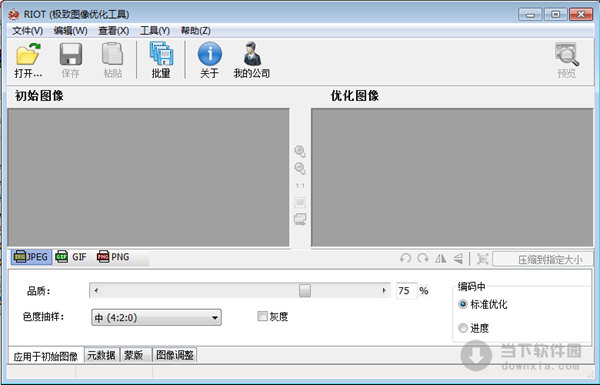Open the File (文件) menu
This screenshot has height=385, width=600.
[x=27, y=31]
